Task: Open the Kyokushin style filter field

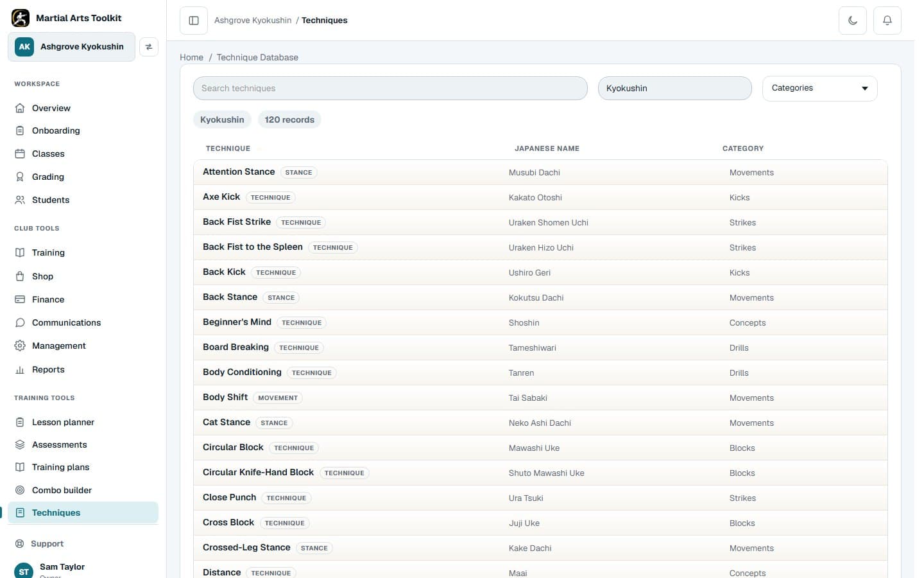Action: tap(674, 88)
